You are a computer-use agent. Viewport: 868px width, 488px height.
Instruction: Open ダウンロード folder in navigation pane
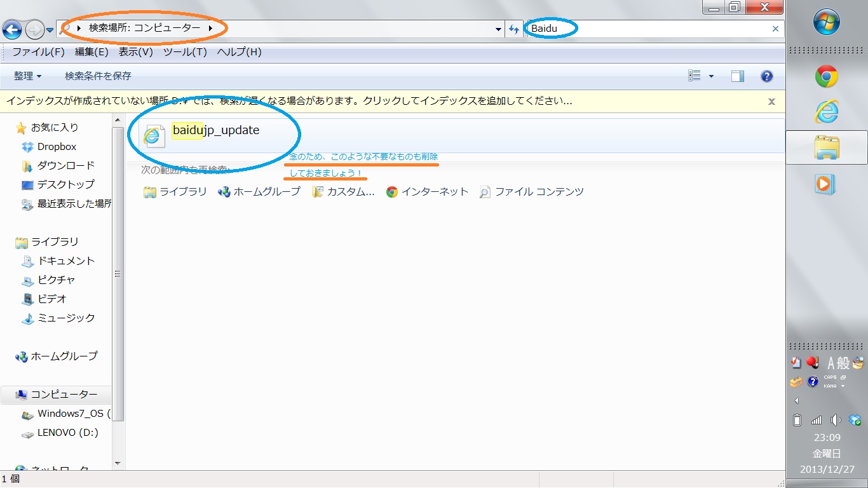65,165
